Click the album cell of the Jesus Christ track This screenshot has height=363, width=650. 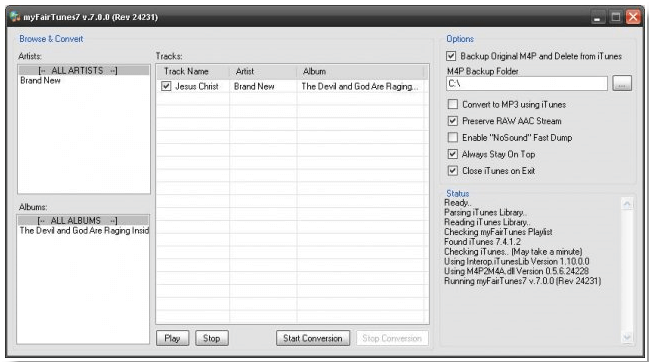(360, 86)
